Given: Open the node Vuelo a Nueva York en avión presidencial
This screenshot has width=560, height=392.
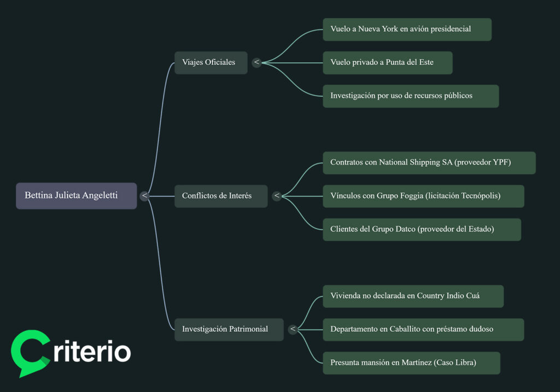Looking at the screenshot, I should tap(407, 29).
